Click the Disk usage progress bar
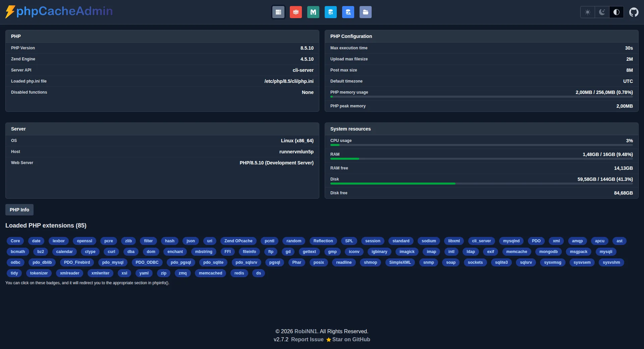This screenshot has height=349, width=644. point(481,184)
